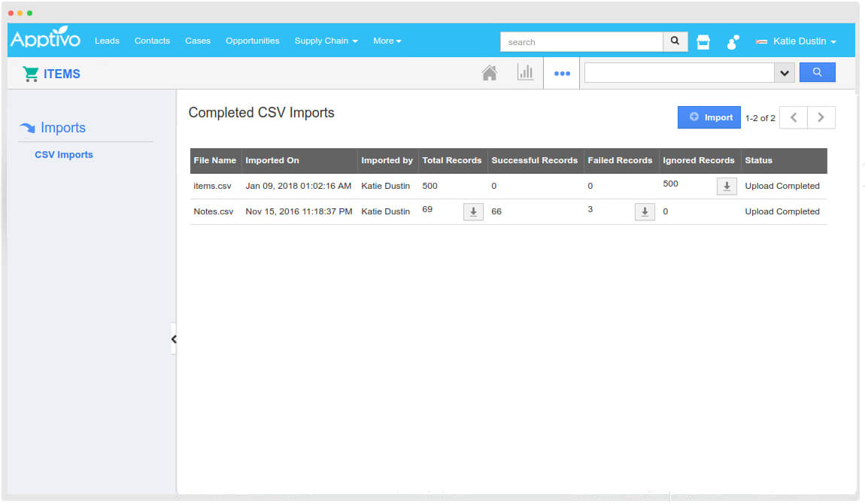865x504 pixels.
Task: Download total records for Notes.csv
Action: [473, 212]
